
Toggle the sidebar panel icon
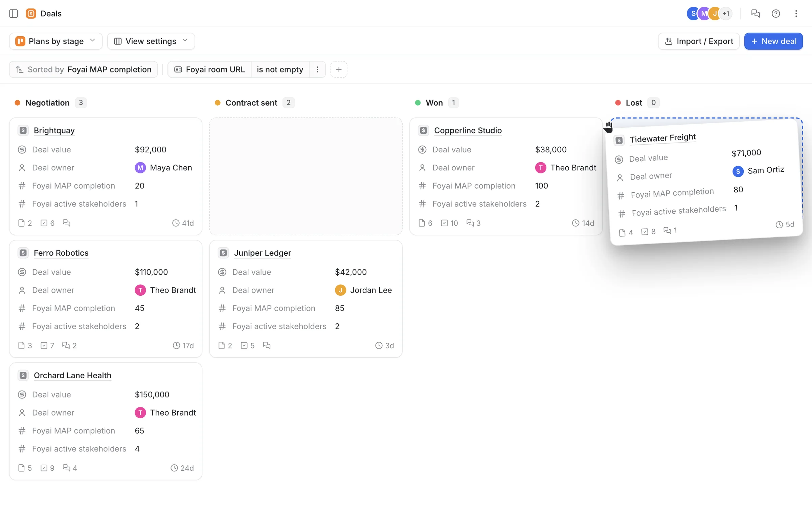coord(14,14)
